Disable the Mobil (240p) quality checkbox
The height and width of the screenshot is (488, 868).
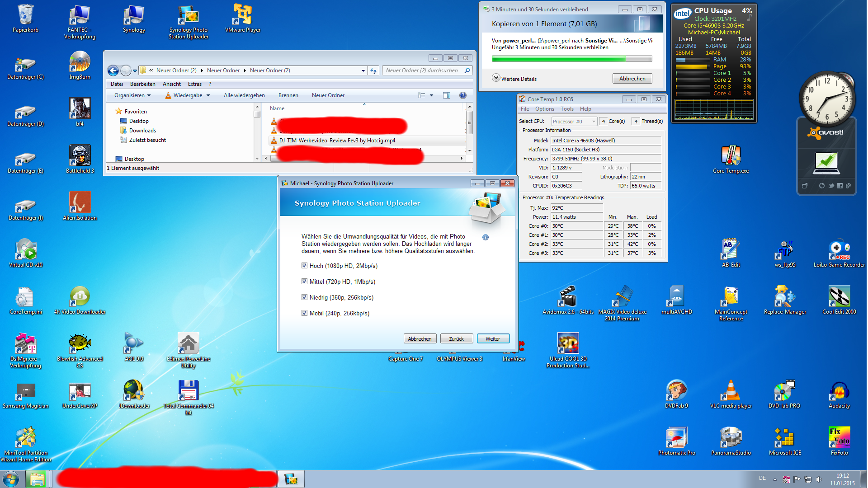pos(305,313)
